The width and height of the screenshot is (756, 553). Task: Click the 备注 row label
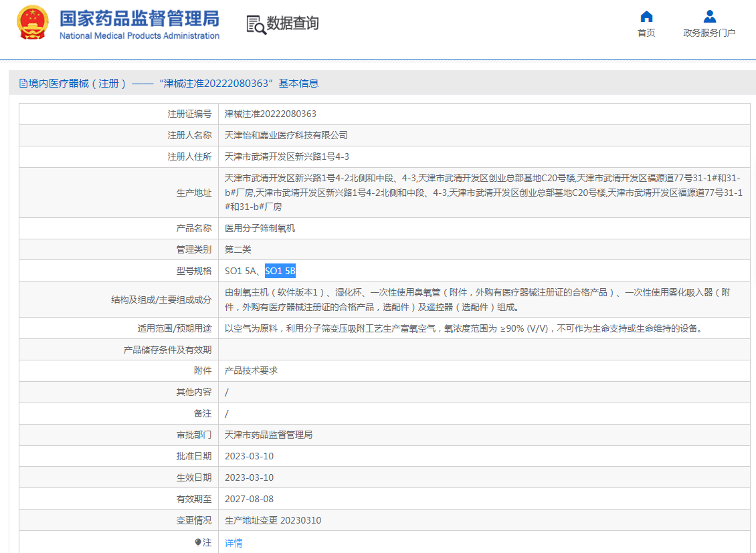pyautogui.click(x=203, y=414)
